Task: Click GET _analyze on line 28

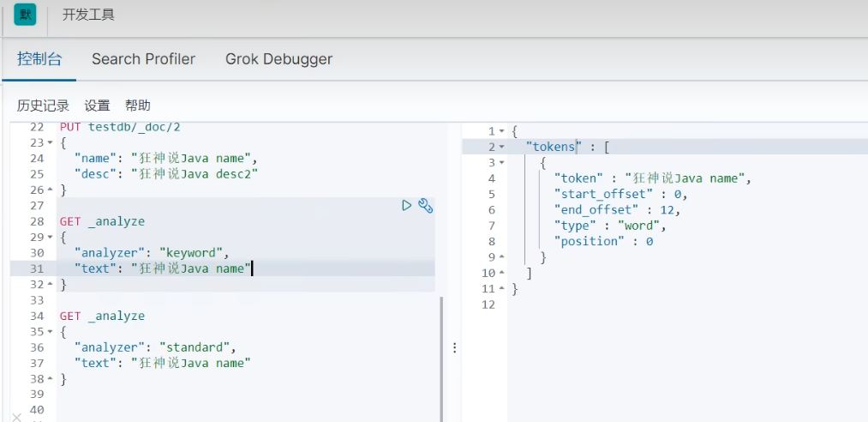Action: pos(102,221)
